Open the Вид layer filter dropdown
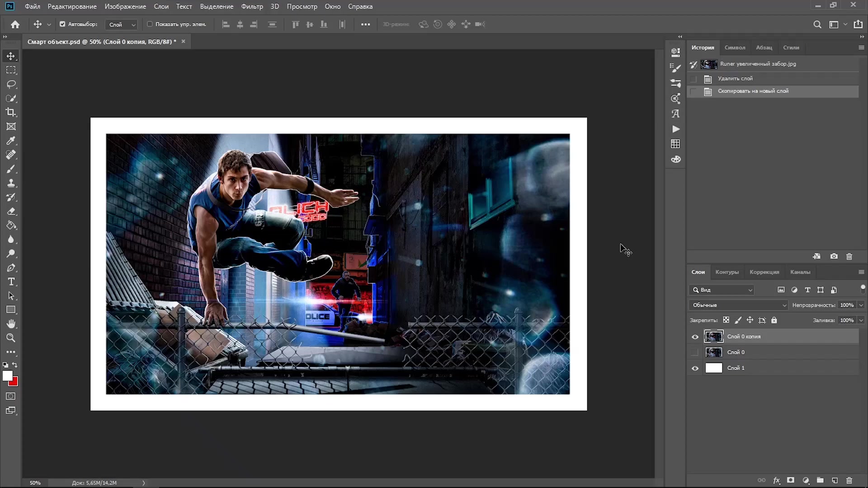868x488 pixels. click(722, 290)
